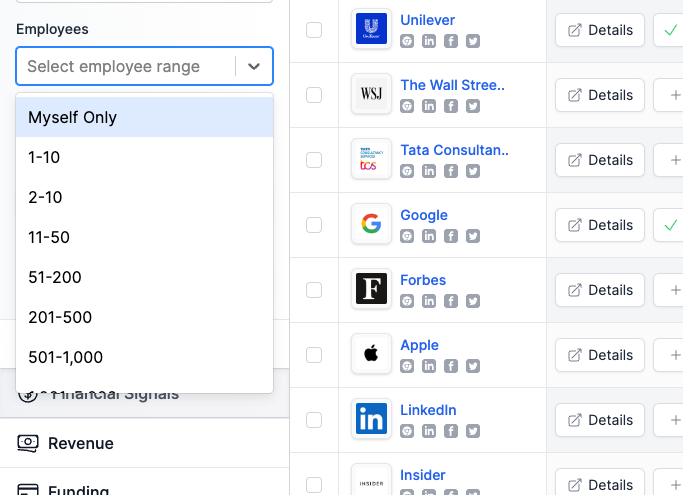683x495 pixels.
Task: Click the Revenue filter icon
Action: coord(28,443)
